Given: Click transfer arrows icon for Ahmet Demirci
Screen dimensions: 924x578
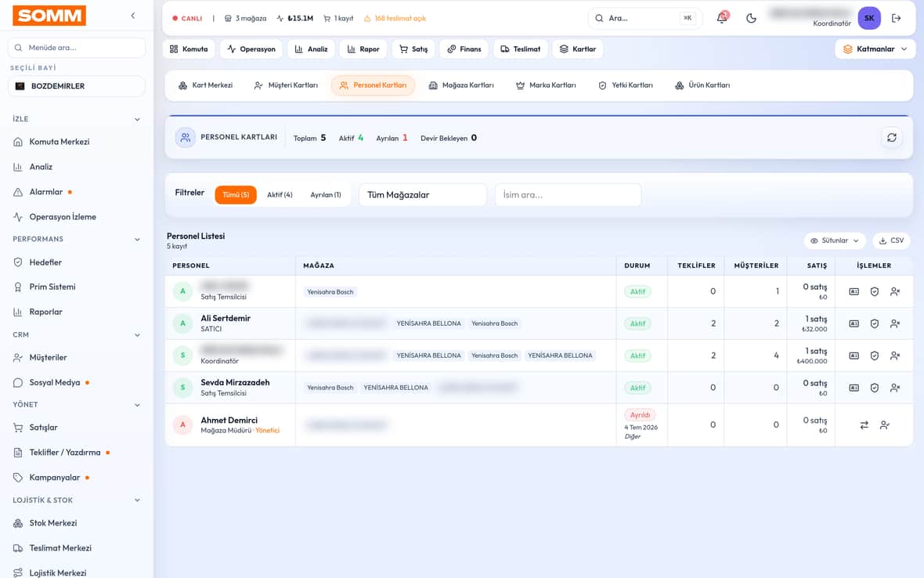Looking at the screenshot, I should pyautogui.click(x=864, y=424).
